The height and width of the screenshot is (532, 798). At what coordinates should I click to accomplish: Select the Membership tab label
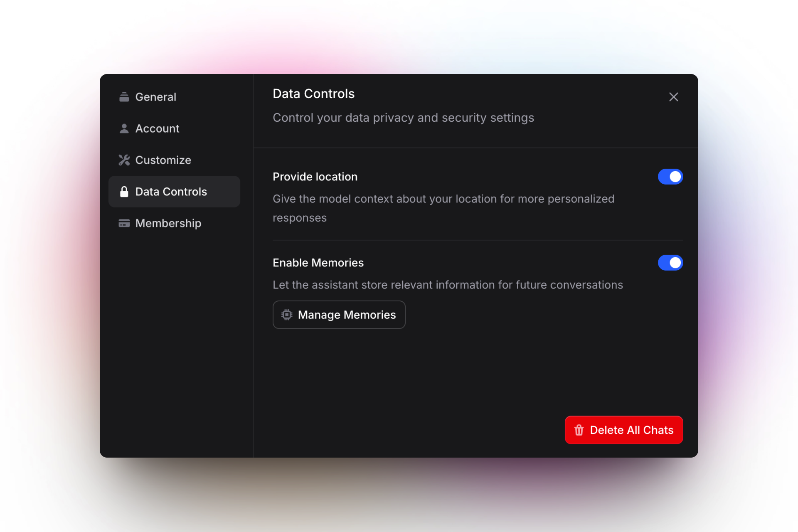coord(168,223)
